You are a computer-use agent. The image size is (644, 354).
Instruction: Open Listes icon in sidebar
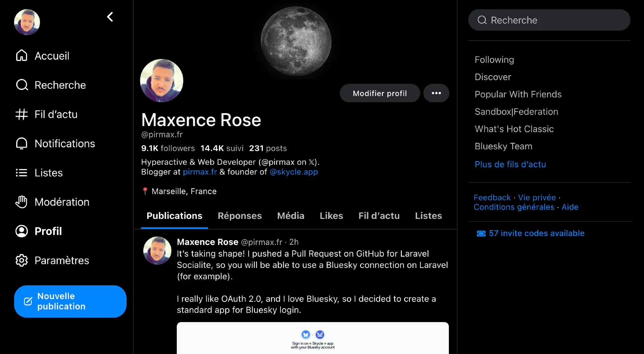(22, 172)
